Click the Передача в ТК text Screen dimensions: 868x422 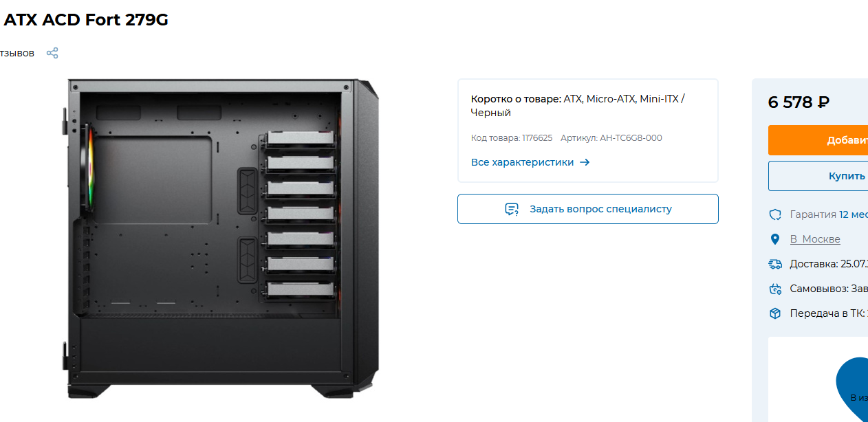829,313
